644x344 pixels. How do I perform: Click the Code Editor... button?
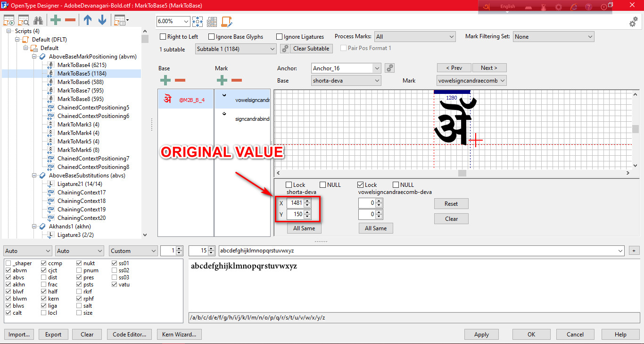pyautogui.click(x=130, y=335)
